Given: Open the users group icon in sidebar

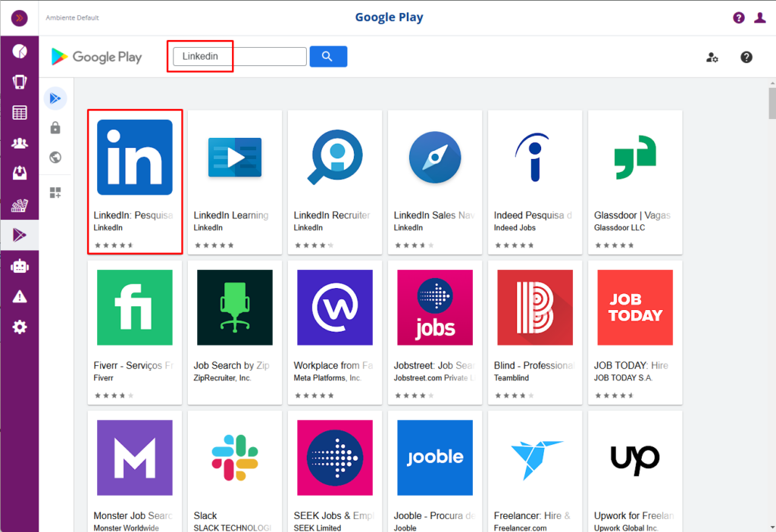Looking at the screenshot, I should [19, 143].
